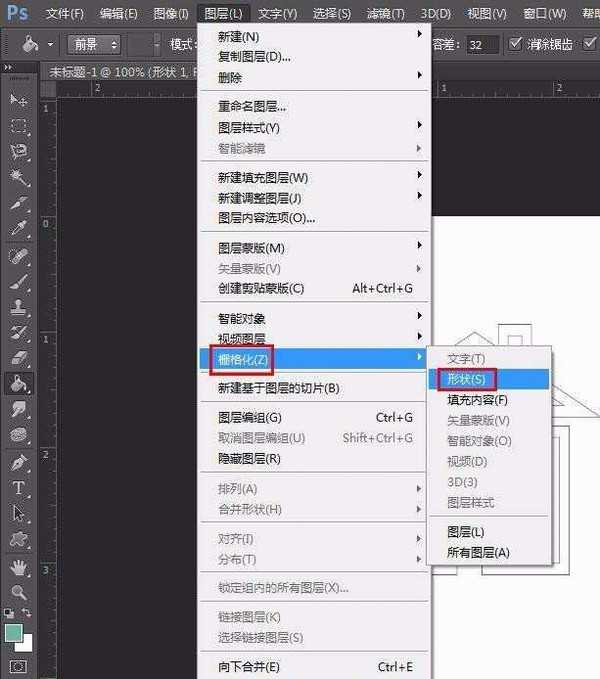Select the Rectangular Marquee tool
The width and height of the screenshot is (600, 679).
(18, 126)
